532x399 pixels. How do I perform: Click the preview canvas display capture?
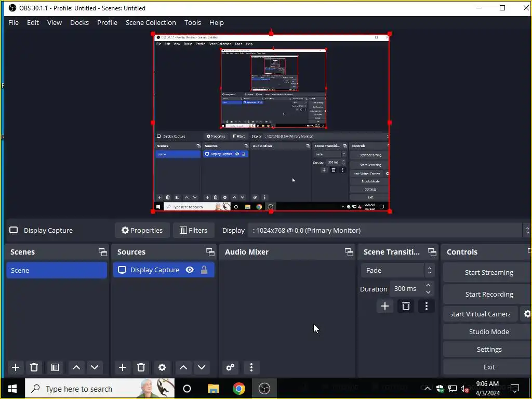coord(271,123)
